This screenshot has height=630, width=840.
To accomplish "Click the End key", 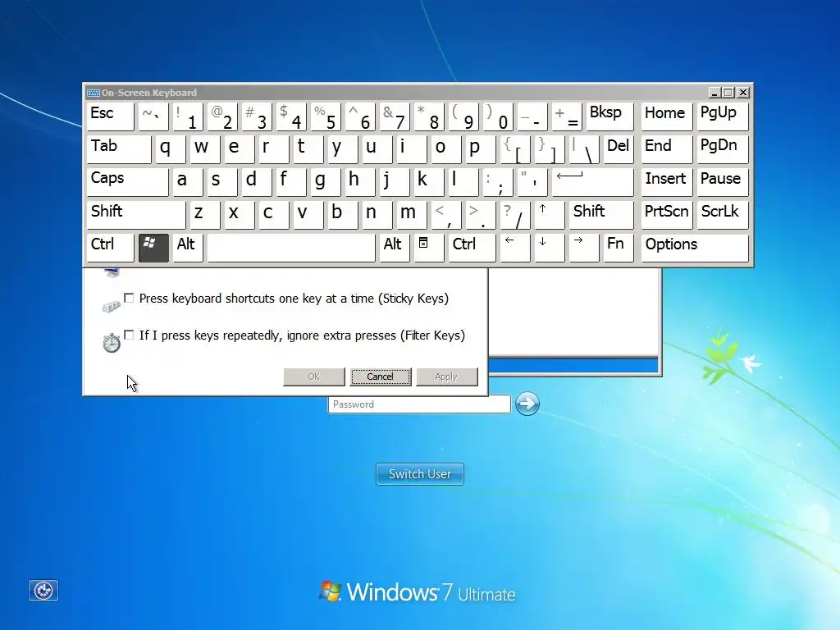I will 667,149.
